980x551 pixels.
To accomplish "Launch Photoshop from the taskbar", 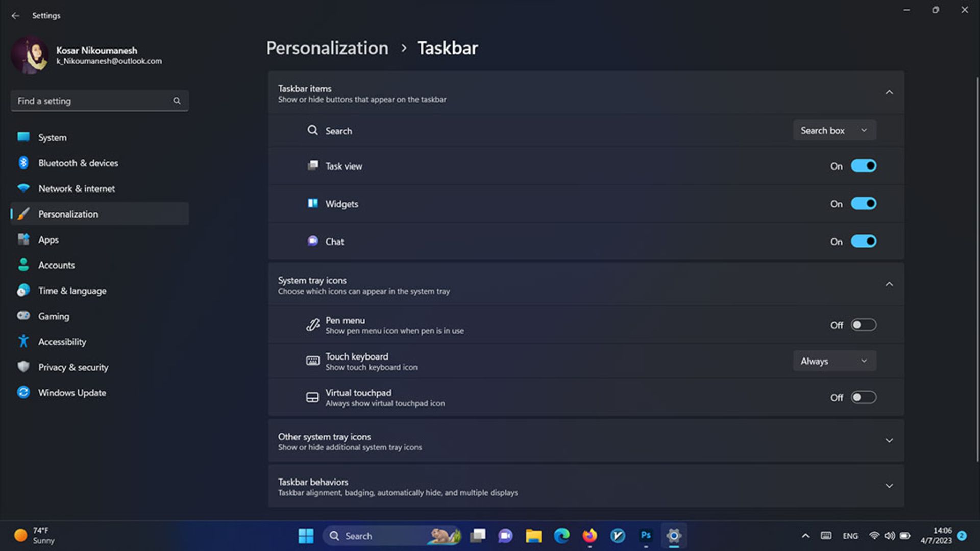I will (x=646, y=536).
